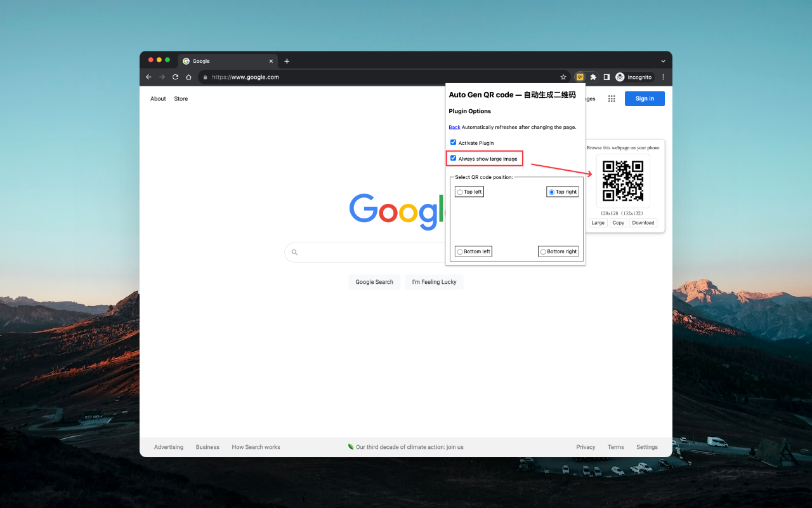The image size is (812, 508).
Task: Open the Privacy footer link
Action: 586,447
